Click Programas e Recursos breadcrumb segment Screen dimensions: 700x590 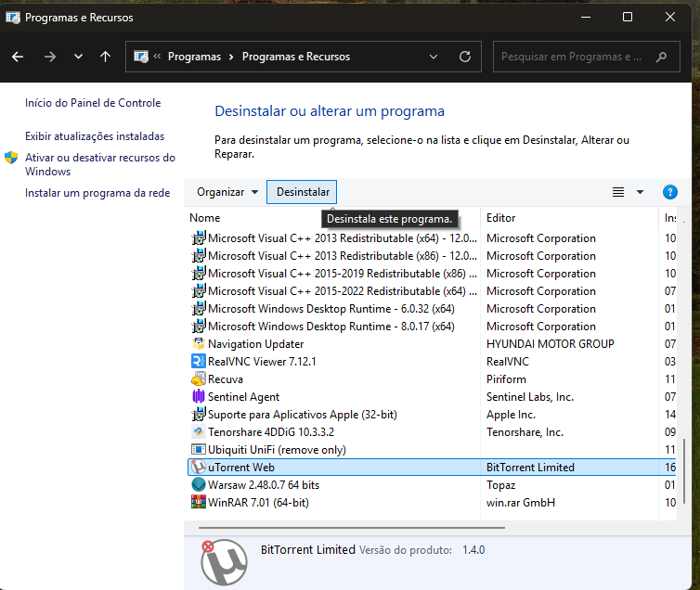pyautogui.click(x=296, y=57)
